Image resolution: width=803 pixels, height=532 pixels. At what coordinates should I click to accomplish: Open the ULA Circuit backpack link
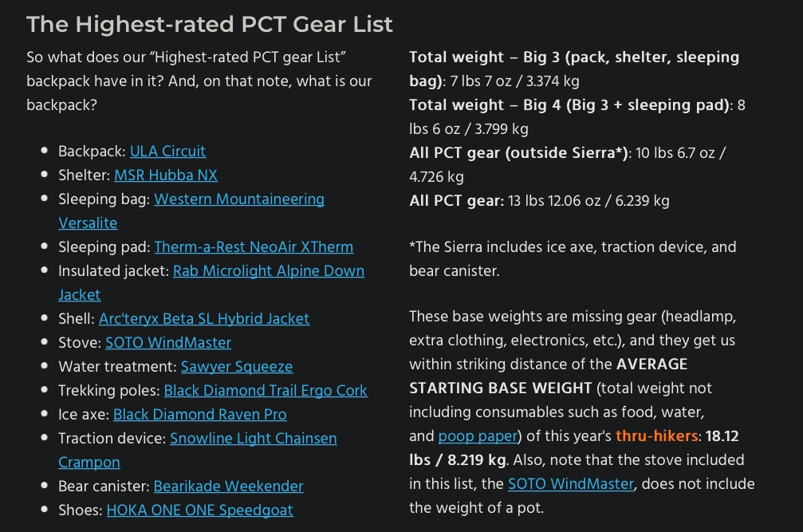pyautogui.click(x=167, y=152)
